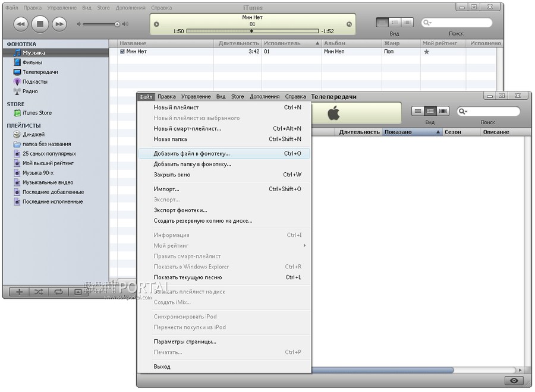Seek in the song progress bar
This screenshot has height=392, width=535.
pos(253,31)
